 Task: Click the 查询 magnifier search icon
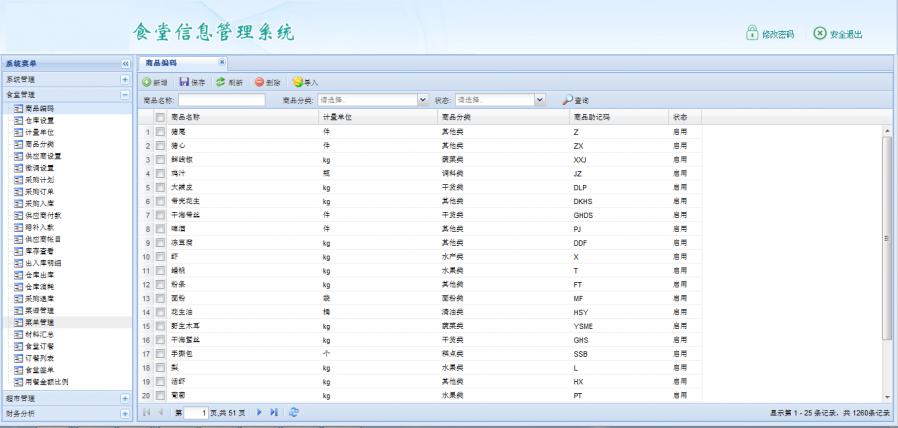coord(567,100)
